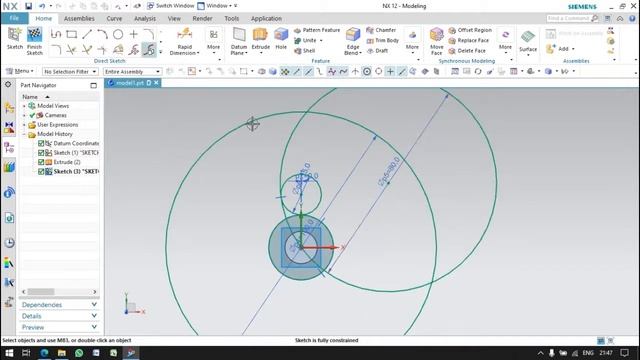The width and height of the screenshot is (640, 360).
Task: Switch to the Tools ribbon tab
Action: 231,18
